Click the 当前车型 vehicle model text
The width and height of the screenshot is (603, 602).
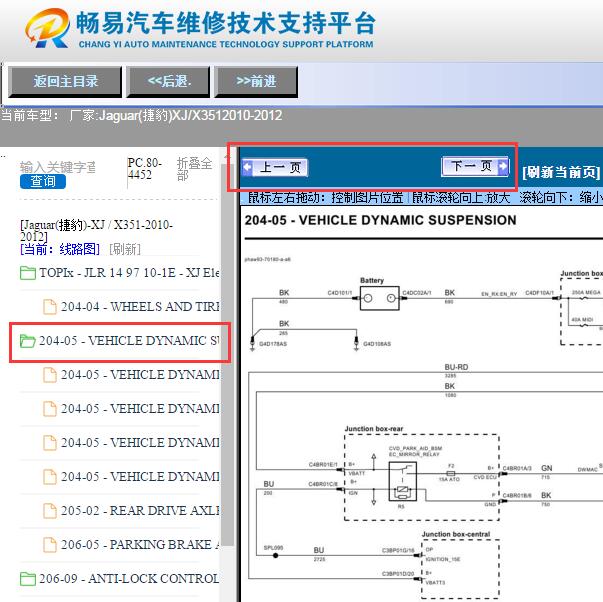coord(142,115)
